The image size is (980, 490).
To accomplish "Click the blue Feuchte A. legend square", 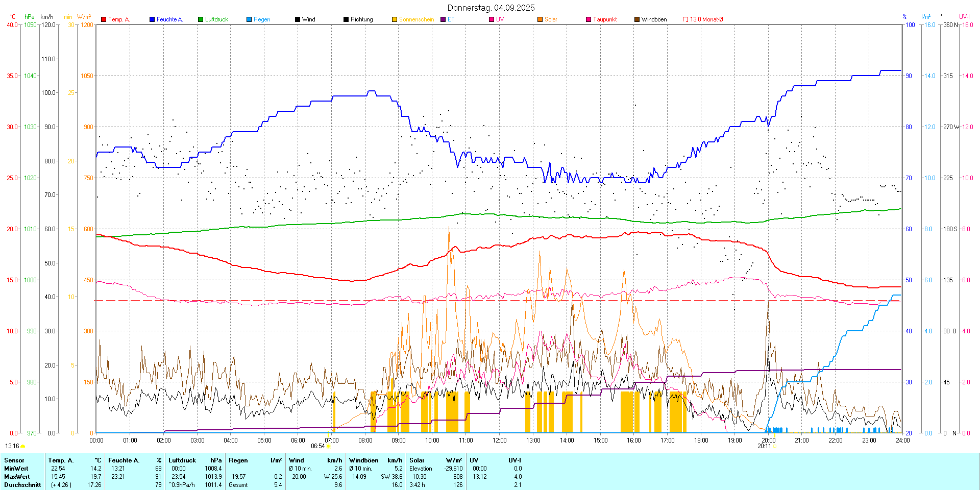I will (152, 19).
